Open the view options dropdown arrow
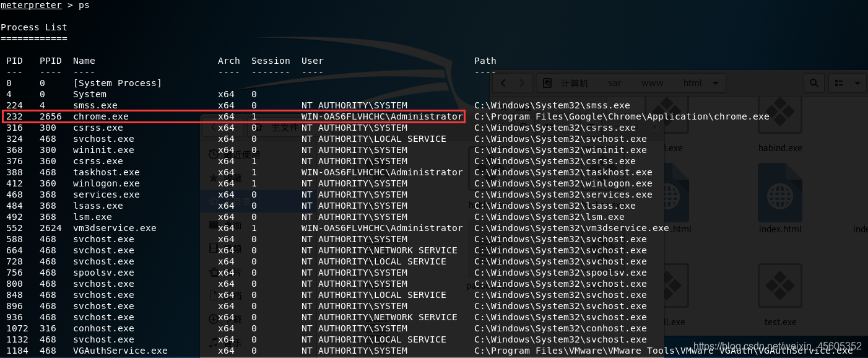 (x=857, y=83)
